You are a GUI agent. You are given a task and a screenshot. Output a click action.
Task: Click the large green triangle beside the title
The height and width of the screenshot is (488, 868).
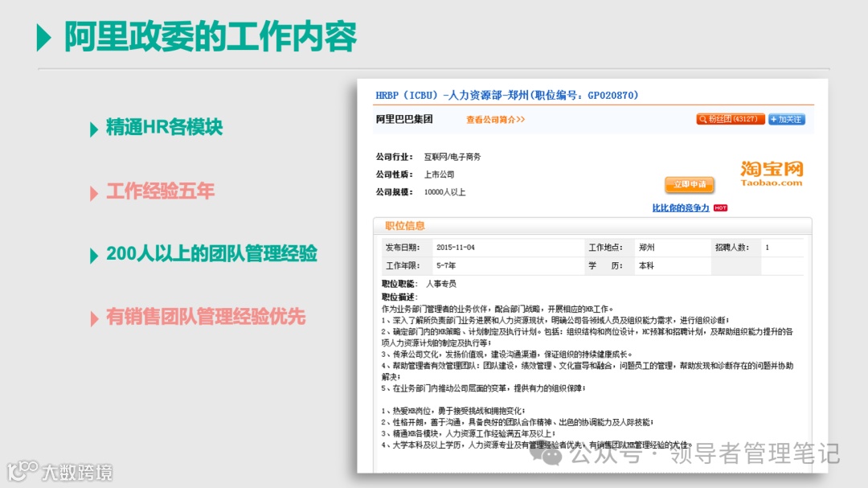click(43, 38)
